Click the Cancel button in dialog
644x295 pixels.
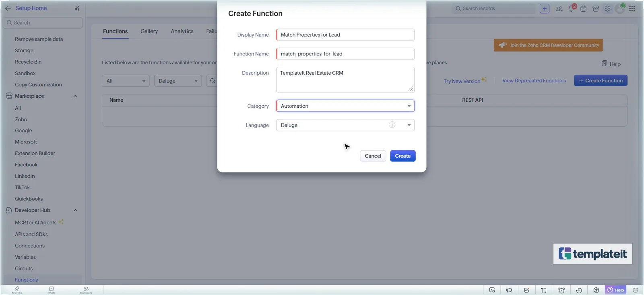click(x=373, y=156)
